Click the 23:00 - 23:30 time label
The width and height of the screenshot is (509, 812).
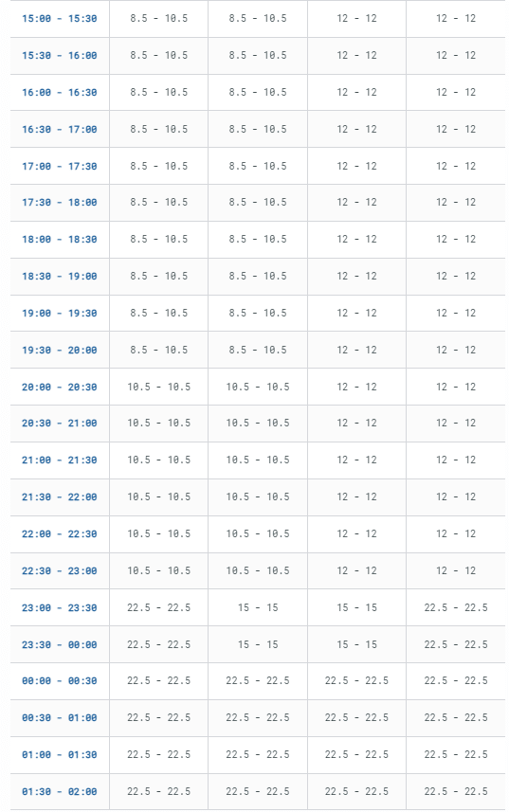point(60,608)
